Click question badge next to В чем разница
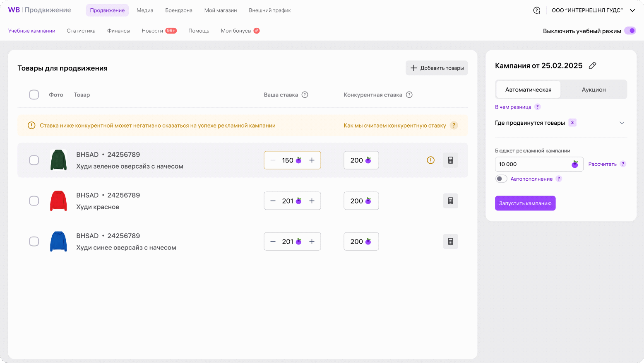 click(537, 107)
